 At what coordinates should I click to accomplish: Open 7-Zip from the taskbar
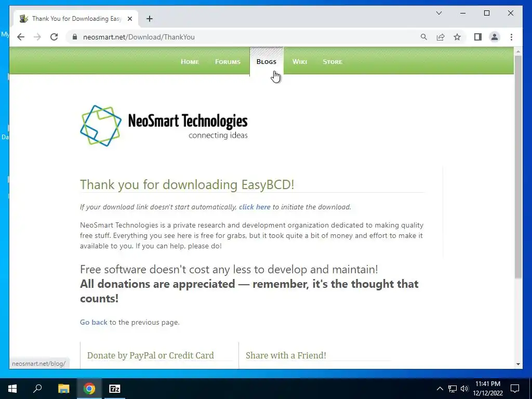115,389
